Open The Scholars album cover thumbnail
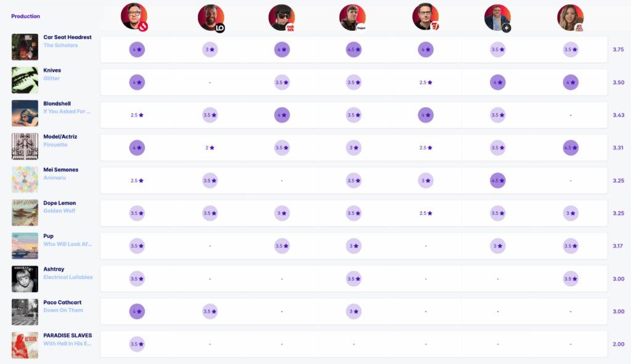 (25, 47)
